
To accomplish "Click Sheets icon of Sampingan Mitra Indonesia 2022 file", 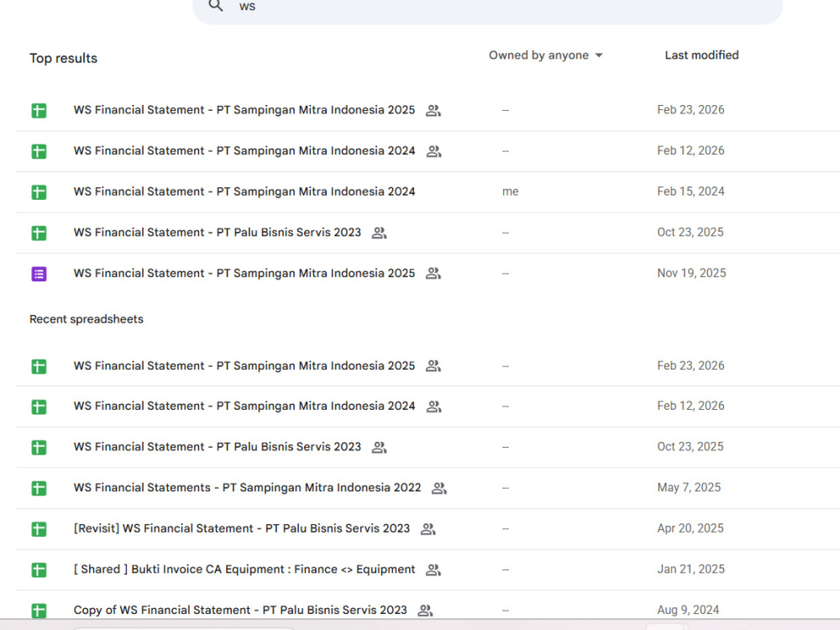I will pos(39,488).
